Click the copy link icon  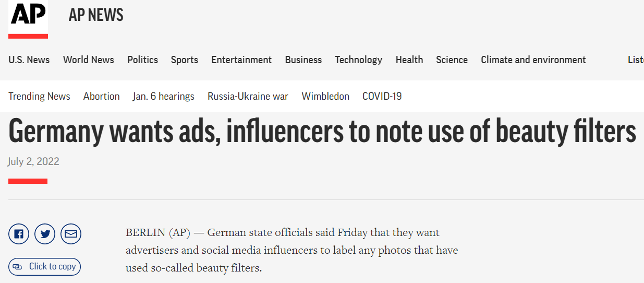(18, 267)
